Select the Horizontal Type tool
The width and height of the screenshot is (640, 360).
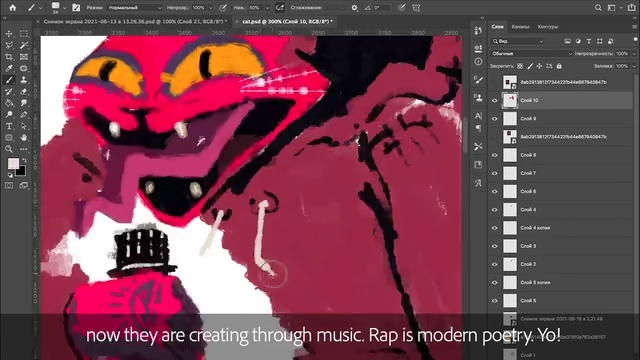tap(9, 126)
